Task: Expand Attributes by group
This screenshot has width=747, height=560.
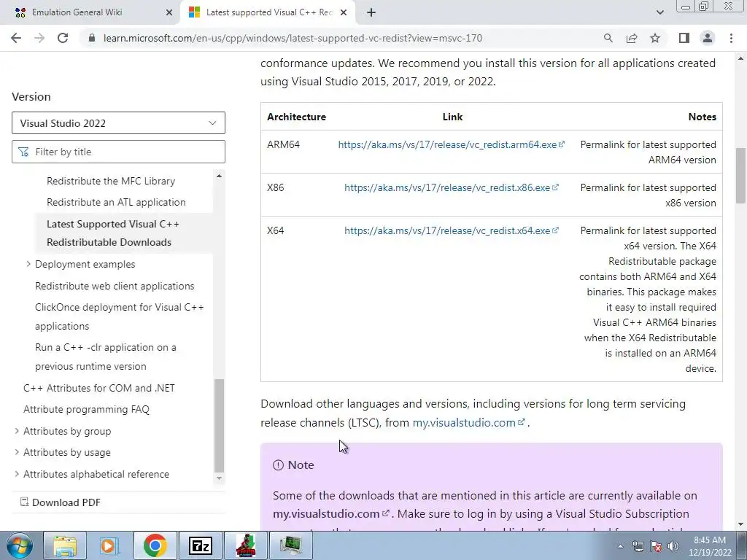Action: click(x=17, y=431)
